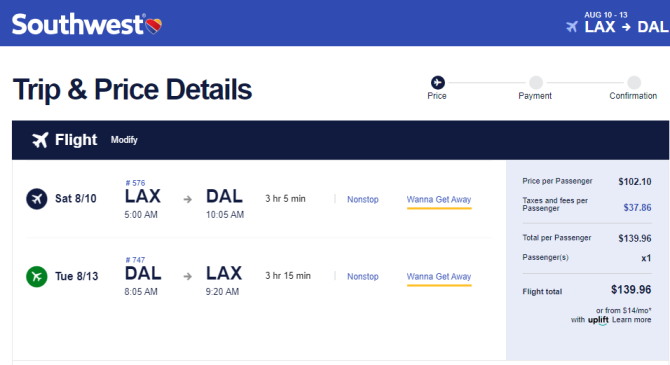Click the arrow between LAX and DAL departing
Viewport: 670px width, 365px height.
pyautogui.click(x=188, y=199)
